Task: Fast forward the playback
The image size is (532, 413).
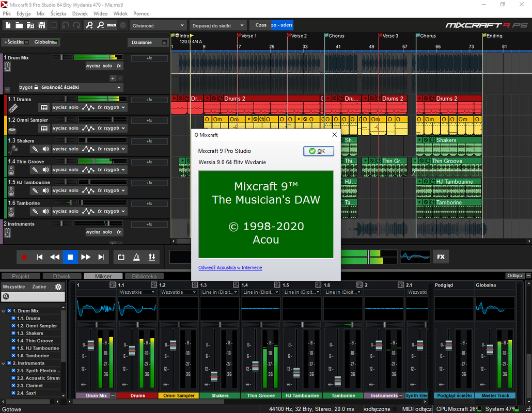Action: (86, 257)
